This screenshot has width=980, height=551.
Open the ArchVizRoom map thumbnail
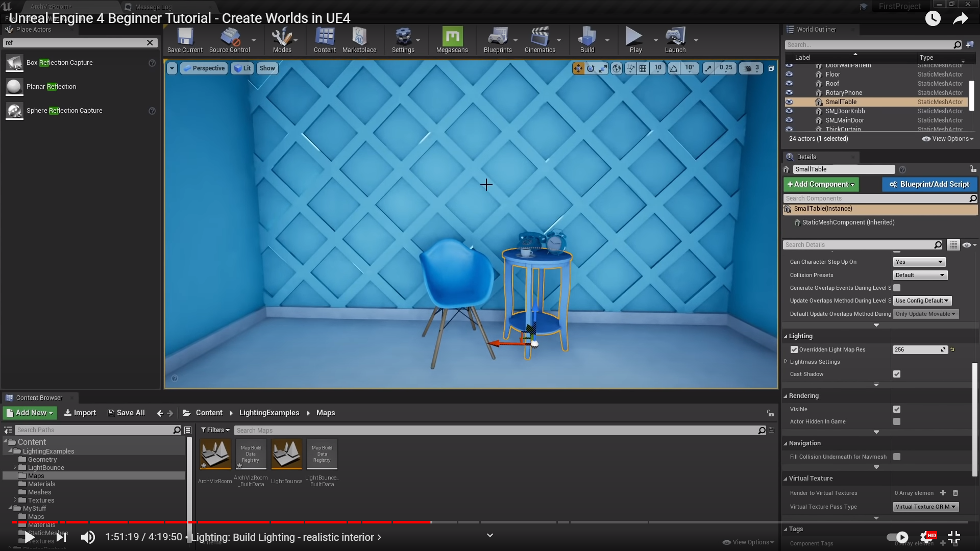click(x=215, y=454)
